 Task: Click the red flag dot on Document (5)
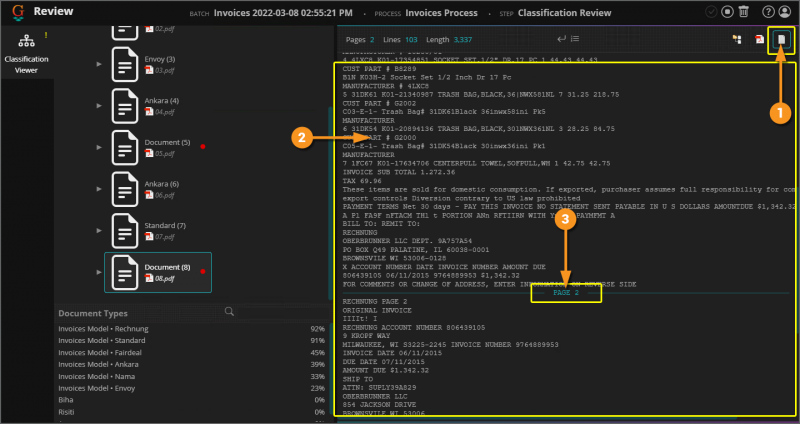click(203, 147)
